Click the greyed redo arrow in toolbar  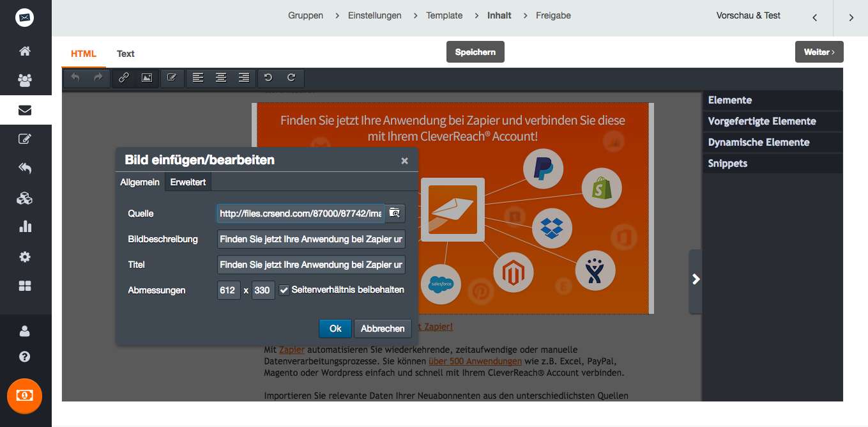click(x=98, y=77)
